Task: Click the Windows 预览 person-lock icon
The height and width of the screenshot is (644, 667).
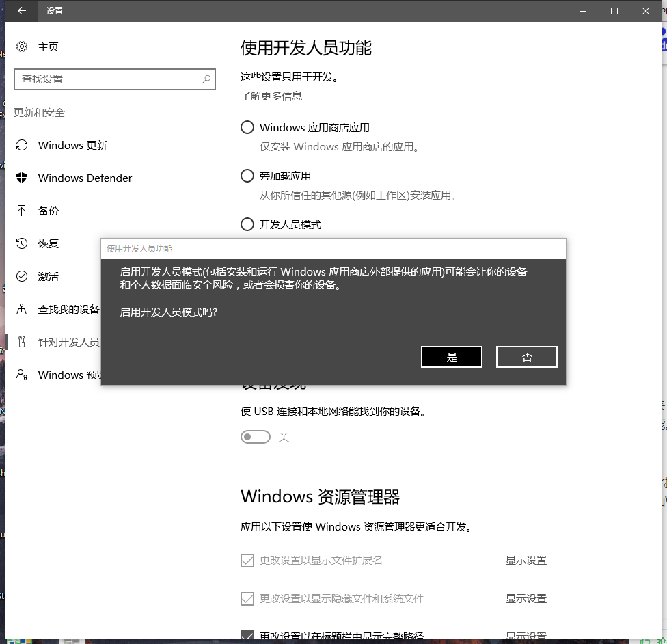Action: pos(22,375)
